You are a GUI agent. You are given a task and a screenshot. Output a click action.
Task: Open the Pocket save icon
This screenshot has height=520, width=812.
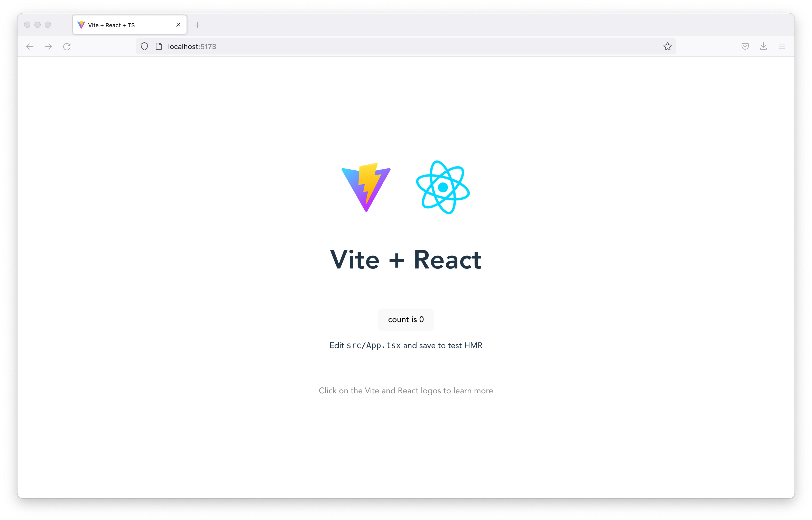point(745,47)
